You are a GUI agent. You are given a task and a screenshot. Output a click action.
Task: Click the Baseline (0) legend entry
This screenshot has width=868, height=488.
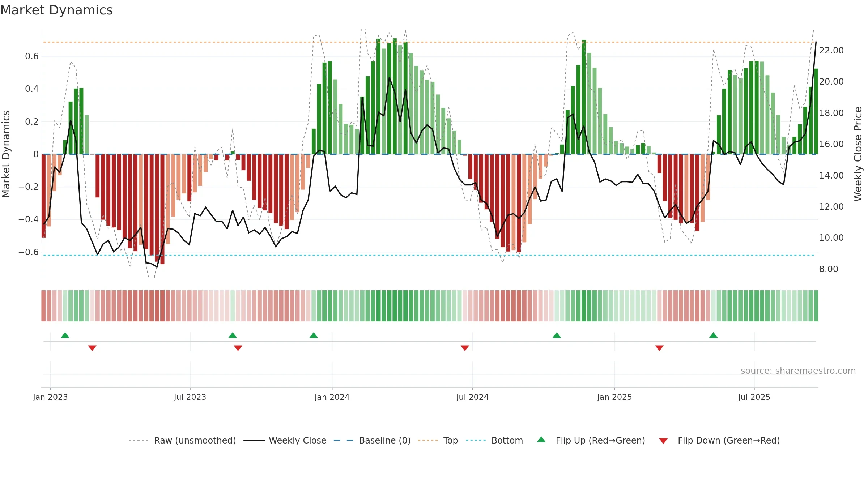tap(372, 440)
